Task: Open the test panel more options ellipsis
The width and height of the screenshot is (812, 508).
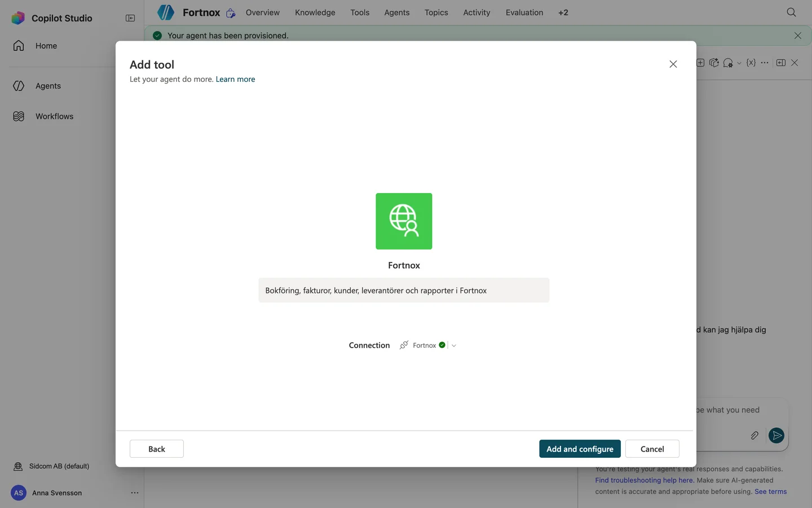Action: pyautogui.click(x=765, y=63)
